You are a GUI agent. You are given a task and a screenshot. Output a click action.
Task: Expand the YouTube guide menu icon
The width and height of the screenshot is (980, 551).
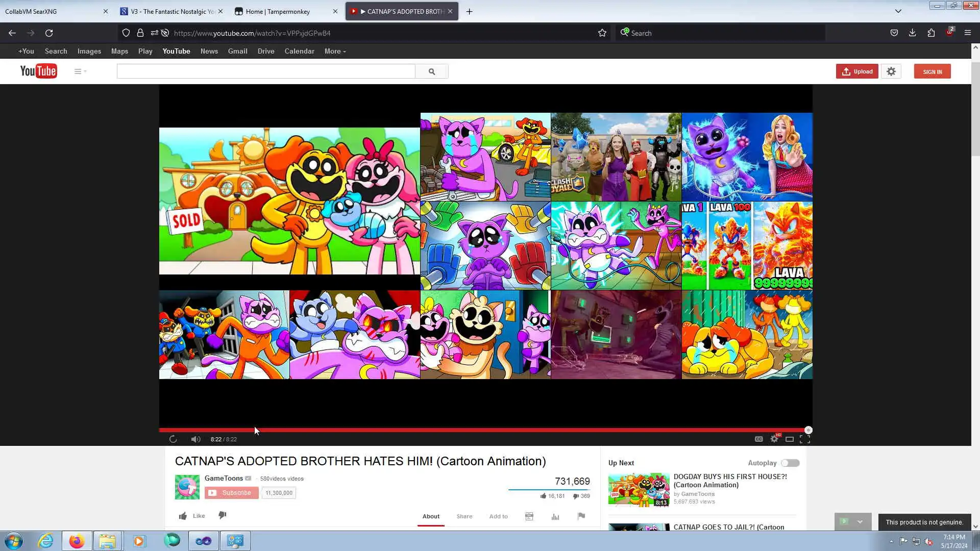point(80,71)
